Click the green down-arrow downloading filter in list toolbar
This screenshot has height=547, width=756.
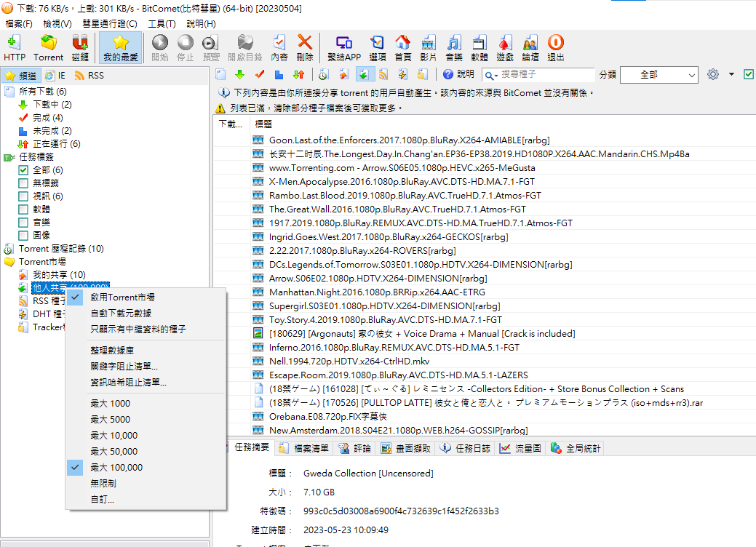tap(239, 74)
